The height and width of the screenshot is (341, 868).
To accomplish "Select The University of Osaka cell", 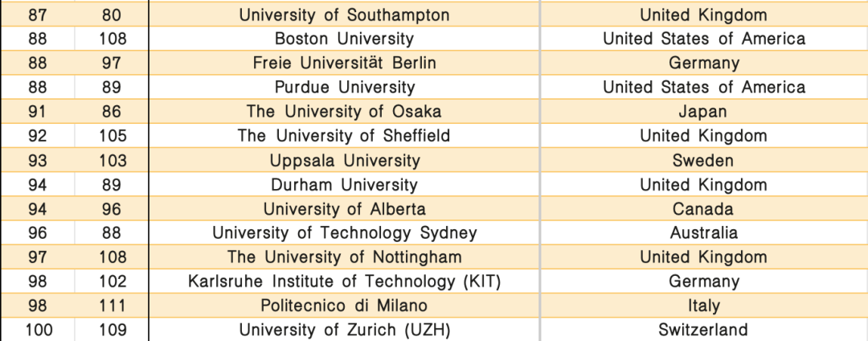I will click(x=344, y=112).
